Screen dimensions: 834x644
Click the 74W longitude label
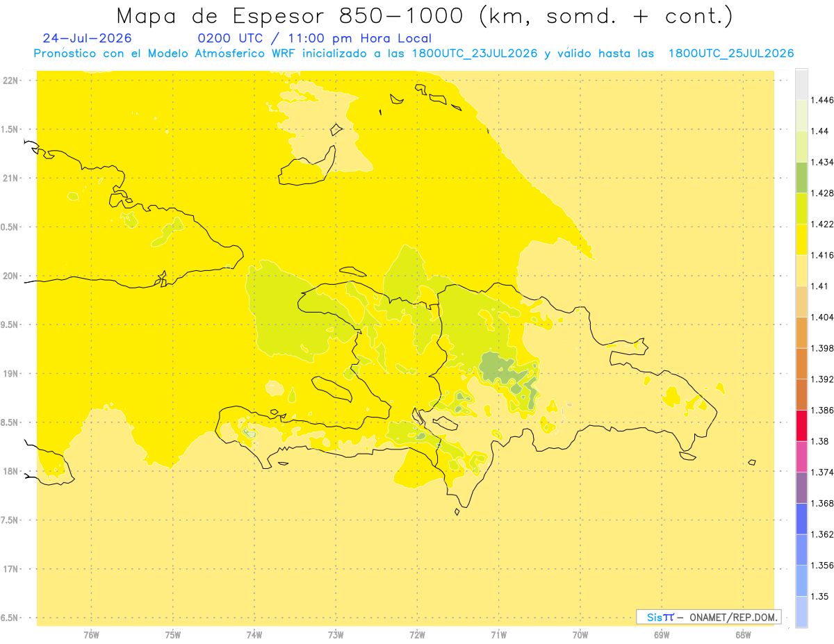254,634
